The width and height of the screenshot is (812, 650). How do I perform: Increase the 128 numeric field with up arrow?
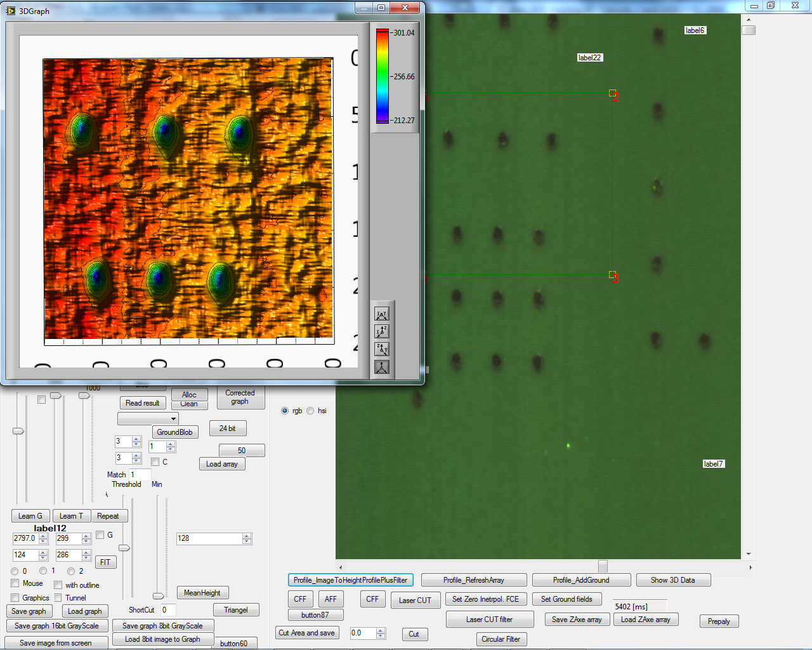tap(247, 536)
